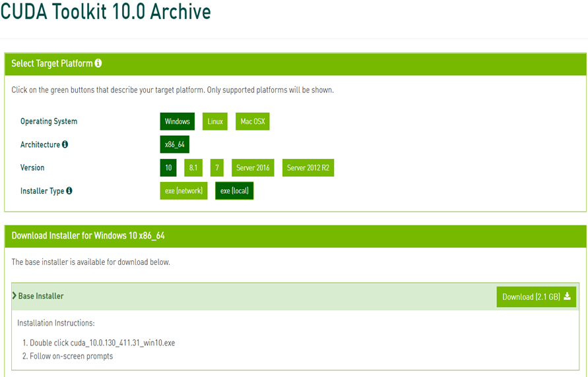Click the Operating System label

[x=49, y=121]
